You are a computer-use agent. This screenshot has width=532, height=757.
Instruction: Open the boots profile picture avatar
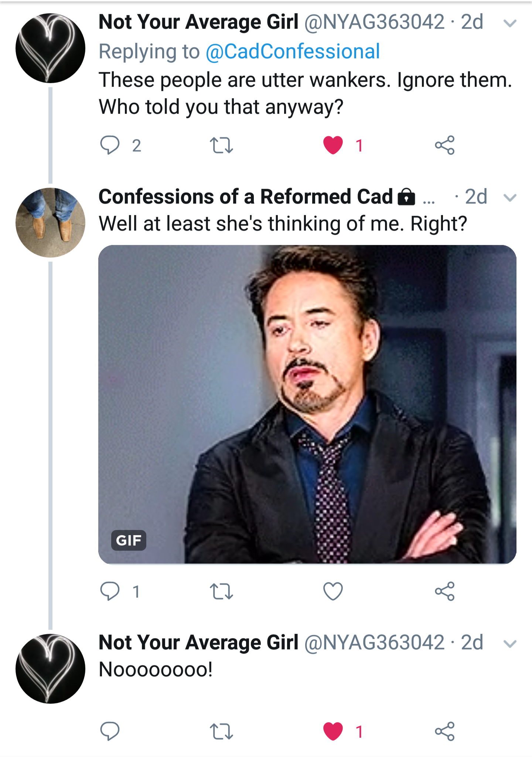pyautogui.click(x=51, y=223)
